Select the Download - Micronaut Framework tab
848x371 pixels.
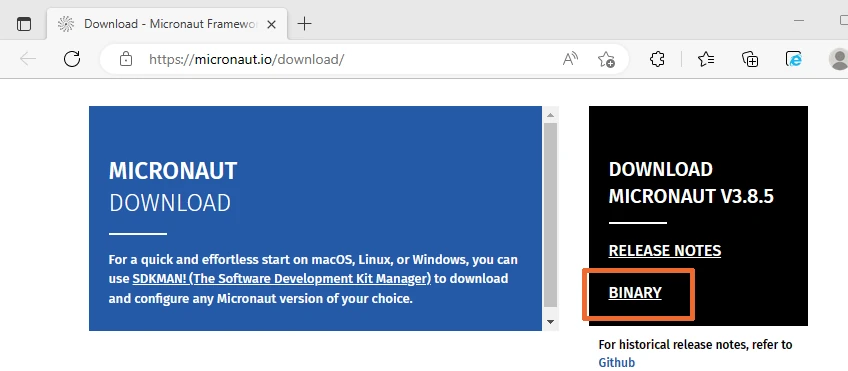(168, 24)
